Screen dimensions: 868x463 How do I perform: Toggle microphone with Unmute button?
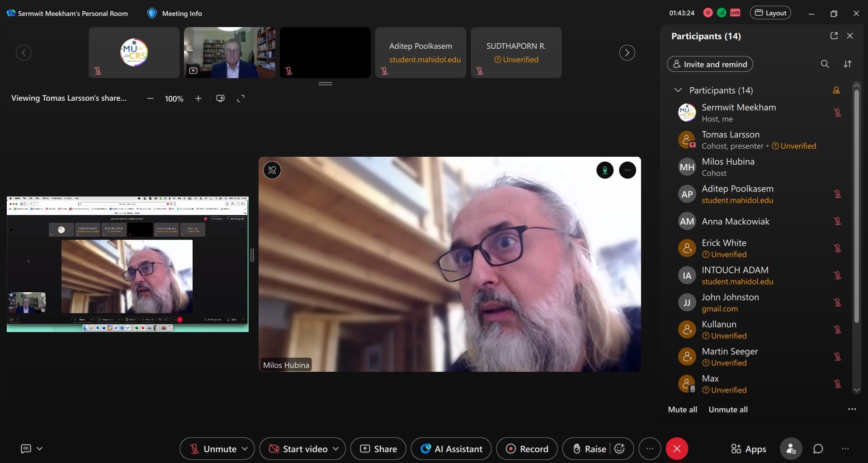coord(213,449)
